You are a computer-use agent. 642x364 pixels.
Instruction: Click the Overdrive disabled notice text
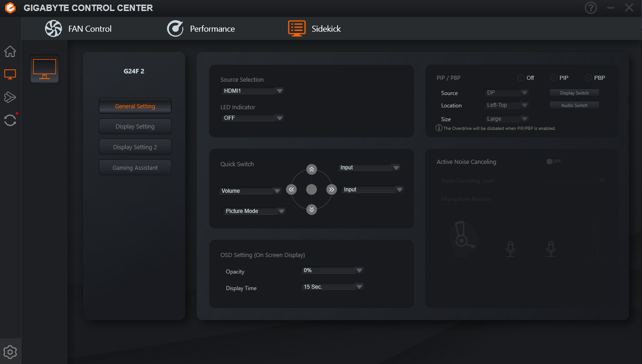[500, 129]
